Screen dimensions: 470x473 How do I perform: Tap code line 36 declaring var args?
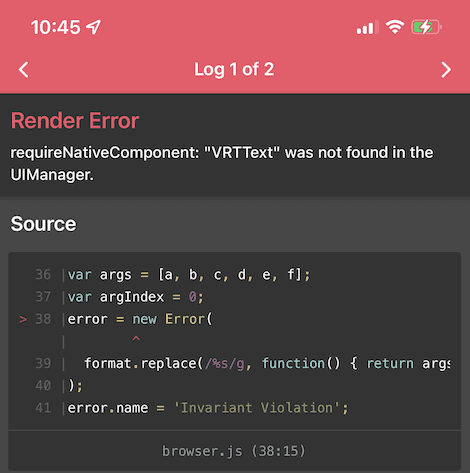pyautogui.click(x=189, y=275)
